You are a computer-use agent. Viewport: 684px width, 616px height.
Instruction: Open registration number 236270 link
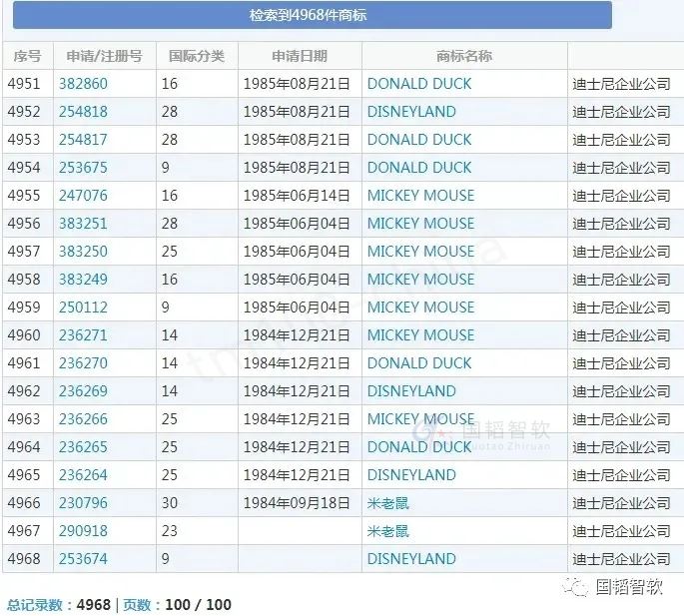pyautogui.click(x=83, y=362)
